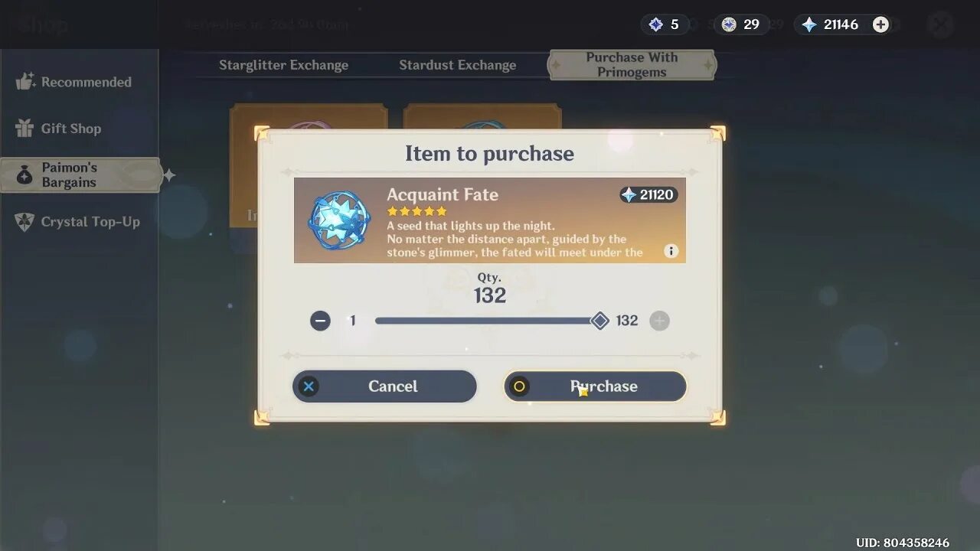980x551 pixels.
Task: Cancel the purchase dialog
Action: point(384,386)
